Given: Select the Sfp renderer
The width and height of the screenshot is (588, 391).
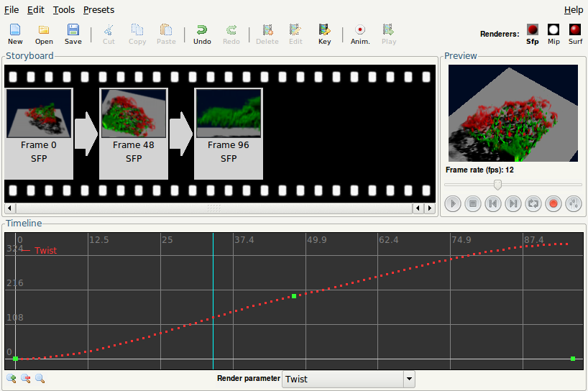Looking at the screenshot, I should [x=533, y=33].
